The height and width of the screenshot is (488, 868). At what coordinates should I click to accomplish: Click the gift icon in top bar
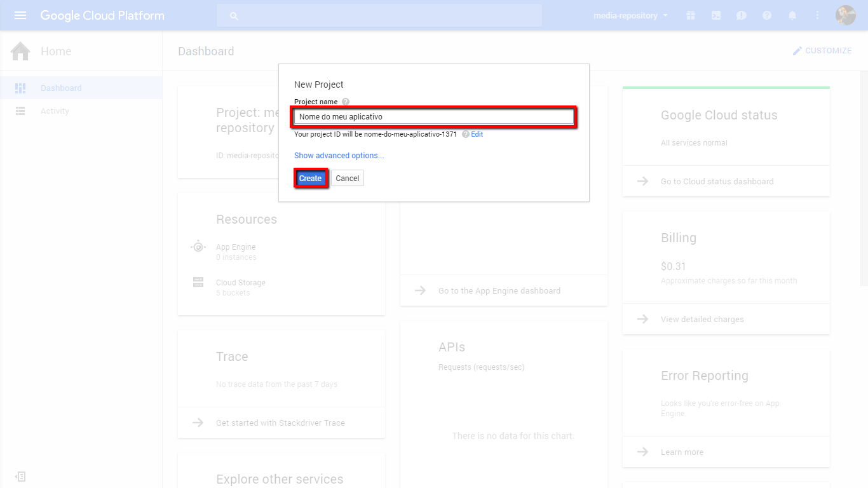tap(691, 15)
